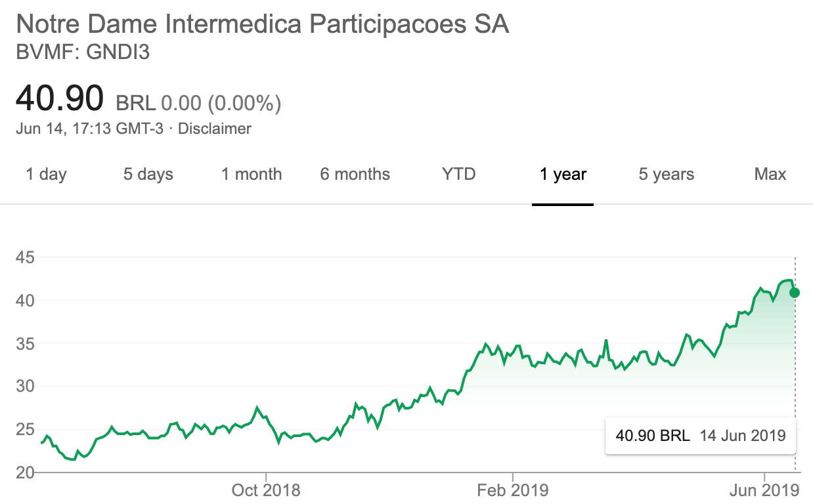The height and width of the screenshot is (504, 813).
Task: Click the 45 y-axis value label
Action: click(x=24, y=257)
